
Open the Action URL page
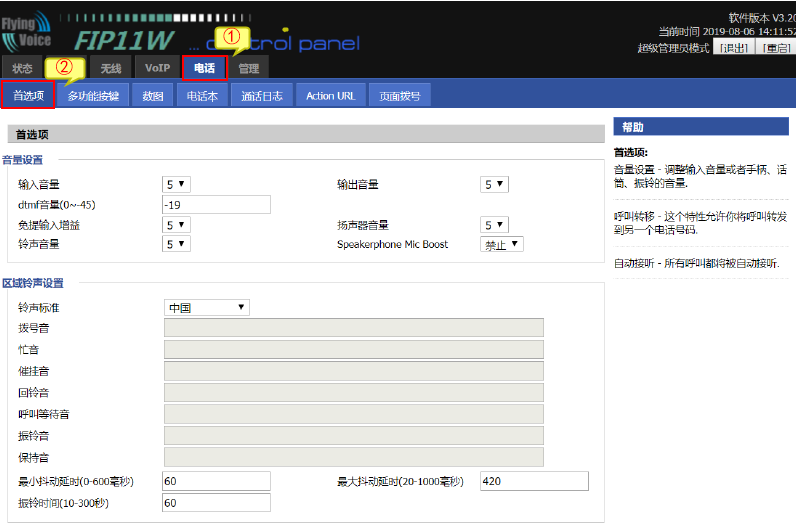coord(330,96)
